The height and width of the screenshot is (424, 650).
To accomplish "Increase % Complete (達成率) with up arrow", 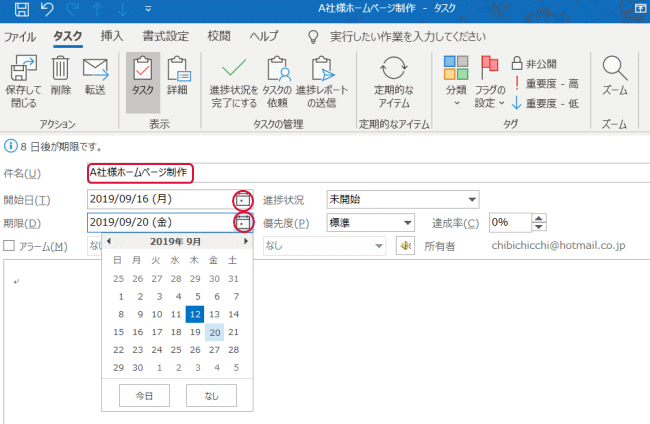I will (538, 218).
